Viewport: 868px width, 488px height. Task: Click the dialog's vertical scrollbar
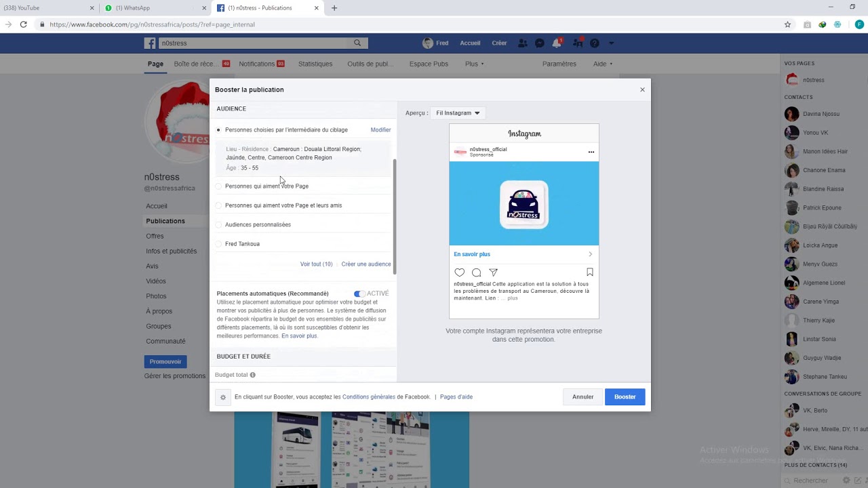(x=395, y=217)
